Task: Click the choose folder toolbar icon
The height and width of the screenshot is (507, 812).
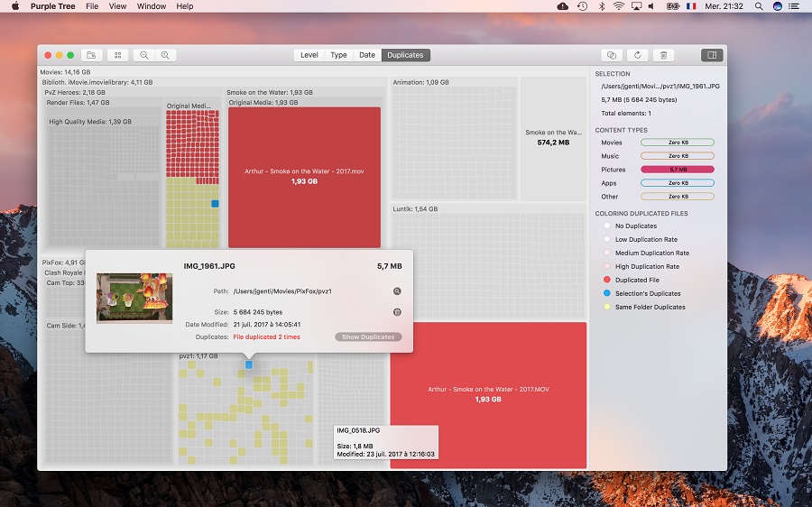Action: (x=91, y=55)
